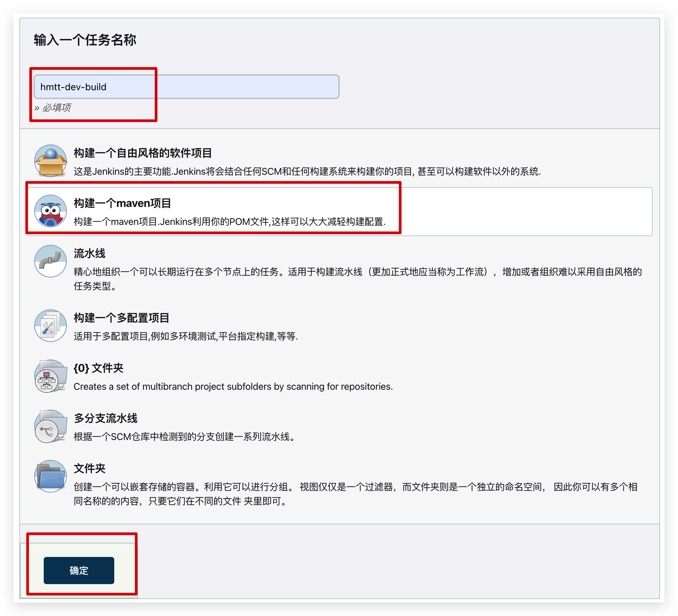Click description 适用于多配置项目
The width and height of the screenshot is (678, 616).
tap(186, 336)
